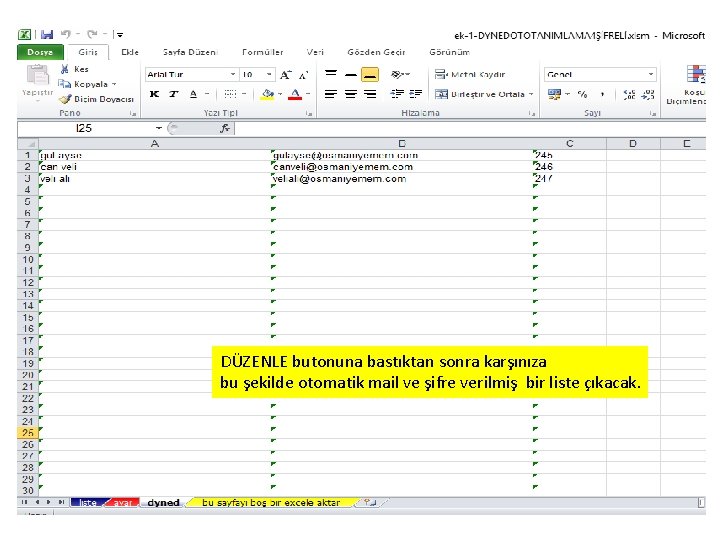
Task: Apply the yellow fill color bucket
Action: [x=267, y=95]
